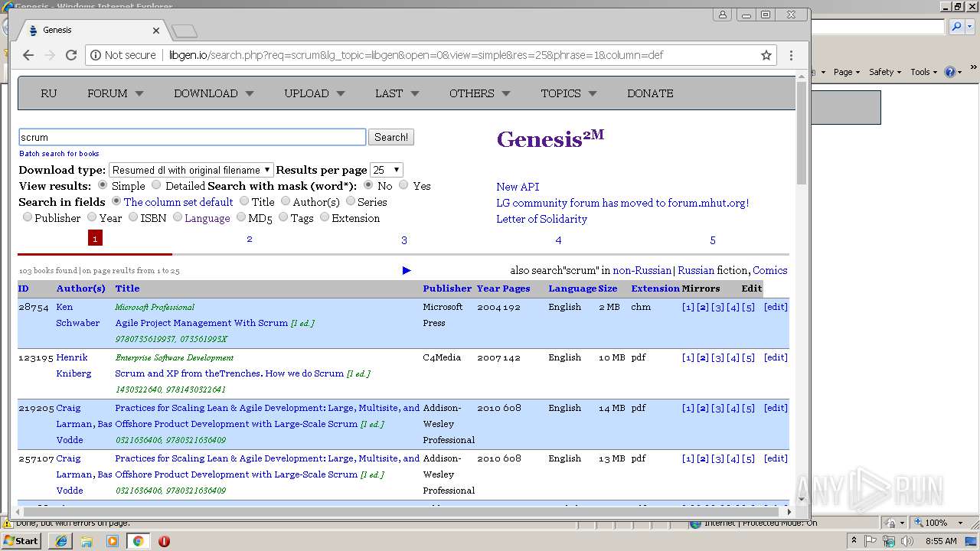980x551 pixels.
Task: Click the browser forward arrow
Action: (50, 55)
